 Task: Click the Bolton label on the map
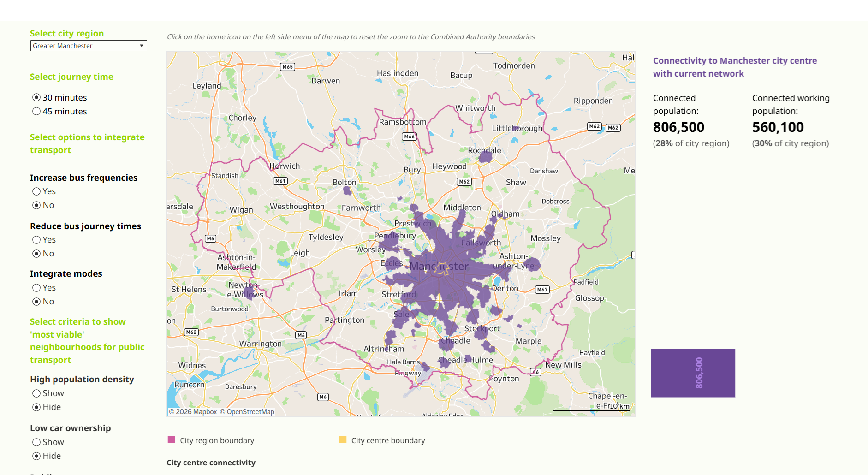click(x=345, y=182)
